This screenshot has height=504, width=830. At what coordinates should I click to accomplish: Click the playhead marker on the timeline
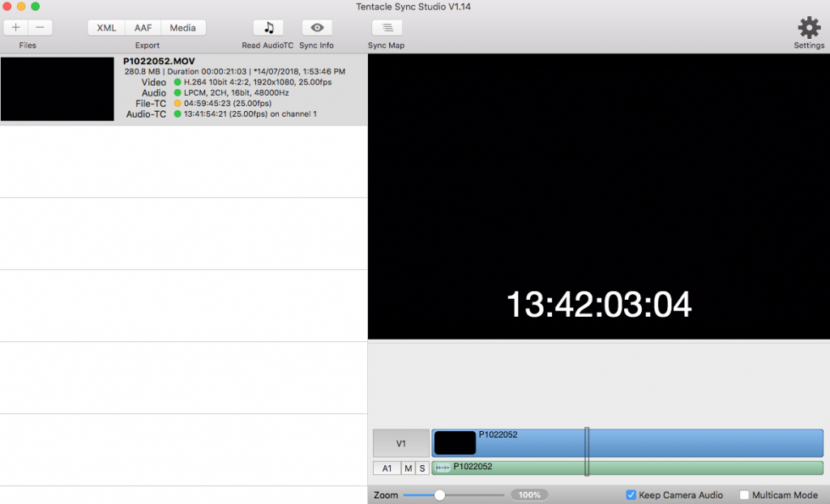[x=587, y=451]
